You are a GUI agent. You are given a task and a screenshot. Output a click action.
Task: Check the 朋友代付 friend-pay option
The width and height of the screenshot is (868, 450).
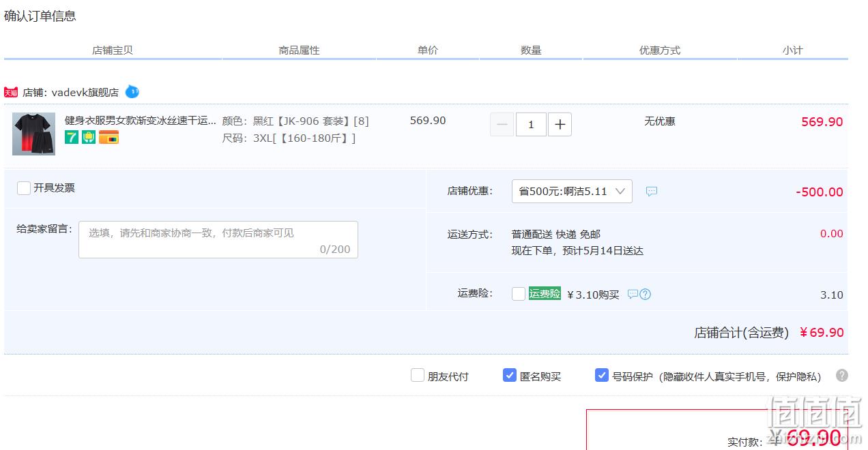(418, 375)
